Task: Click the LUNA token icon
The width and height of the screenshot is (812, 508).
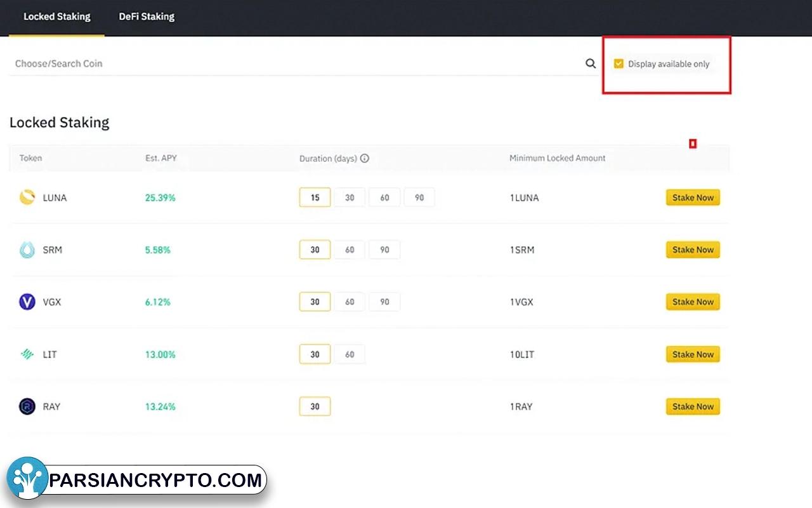Action: pyautogui.click(x=27, y=197)
